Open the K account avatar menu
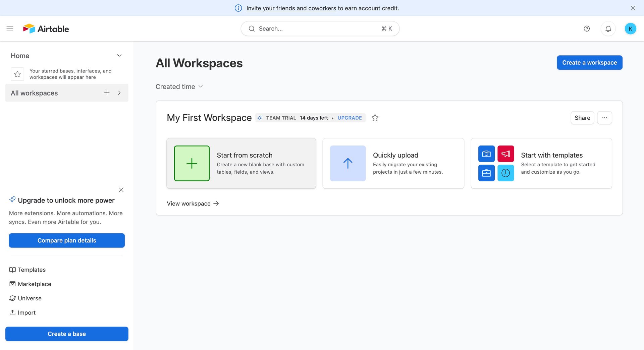Image resolution: width=644 pixels, height=350 pixels. coord(631,29)
